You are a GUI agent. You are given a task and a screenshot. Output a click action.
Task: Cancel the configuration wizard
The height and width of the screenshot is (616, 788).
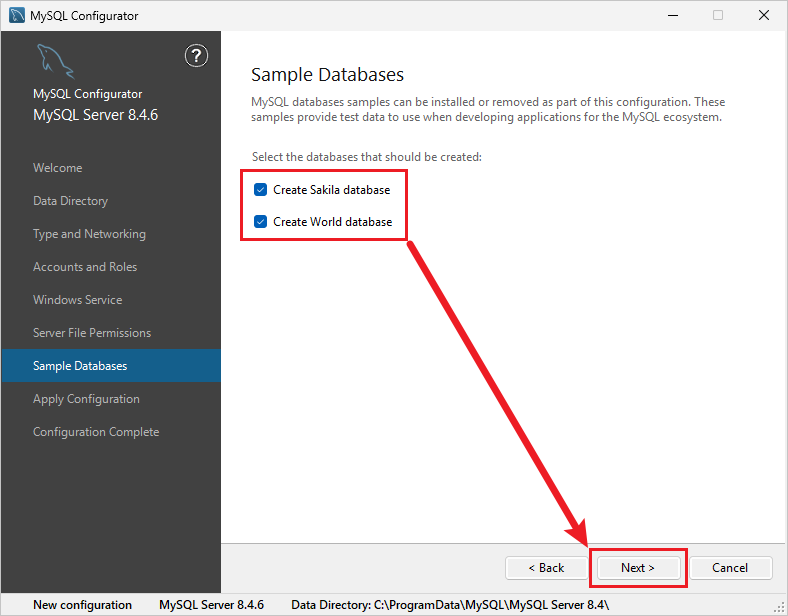pyautogui.click(x=730, y=568)
